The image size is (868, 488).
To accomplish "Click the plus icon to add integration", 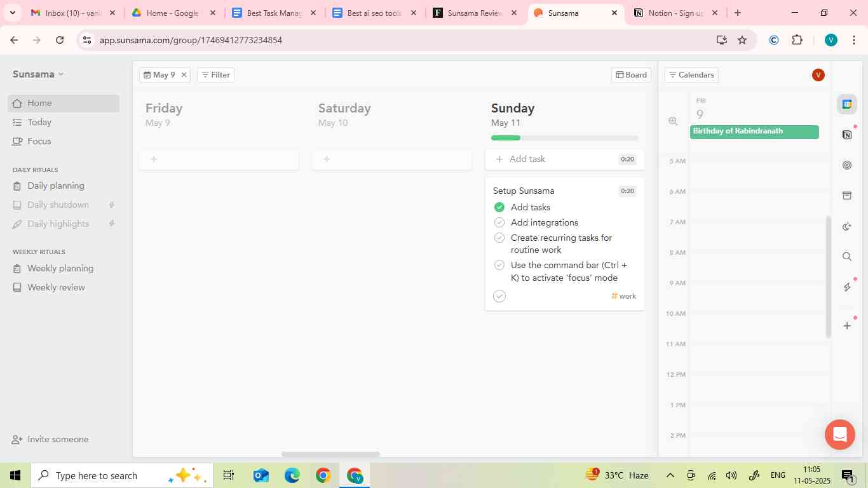I will click(x=846, y=326).
